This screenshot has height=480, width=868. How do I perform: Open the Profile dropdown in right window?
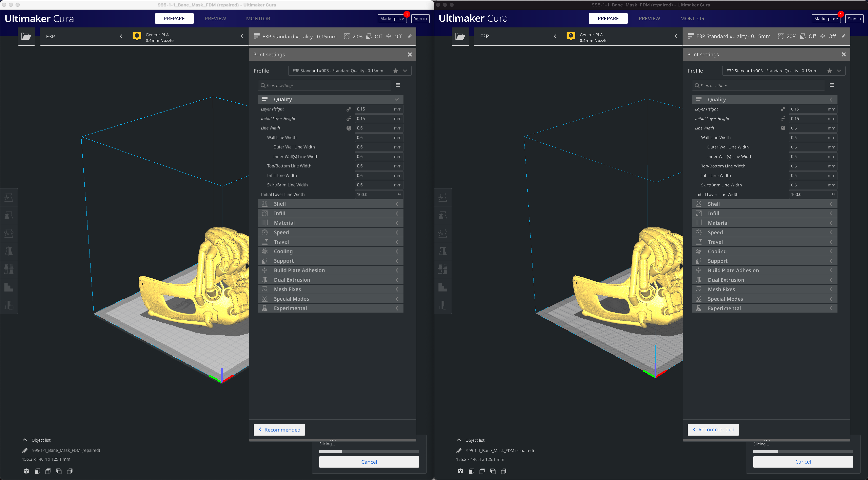(x=839, y=71)
